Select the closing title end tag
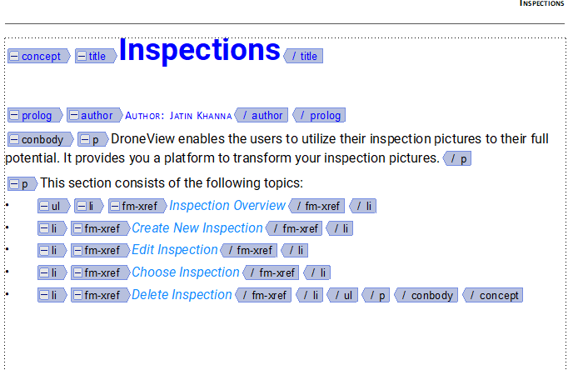Viewport: 588px width, 370px height. point(303,57)
